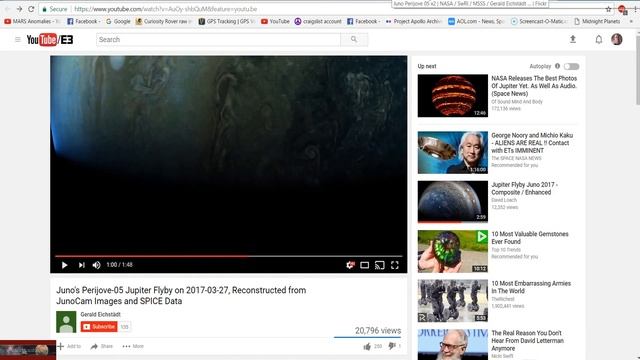
Task: Toggle the Autoplay switch
Action: 571,66
